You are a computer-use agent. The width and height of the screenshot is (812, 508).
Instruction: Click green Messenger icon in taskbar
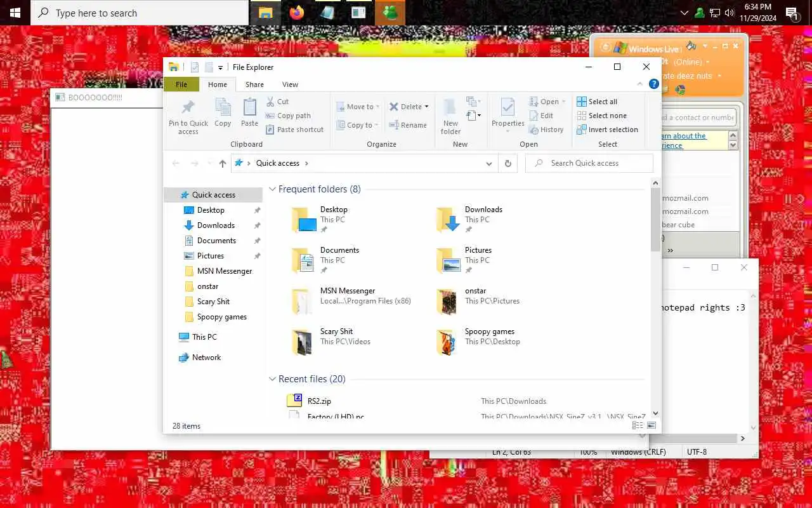(x=390, y=13)
